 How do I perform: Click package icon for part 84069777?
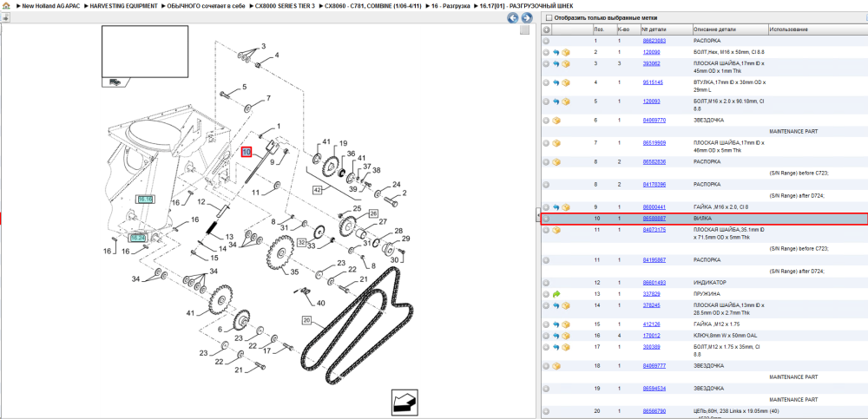pos(556,366)
